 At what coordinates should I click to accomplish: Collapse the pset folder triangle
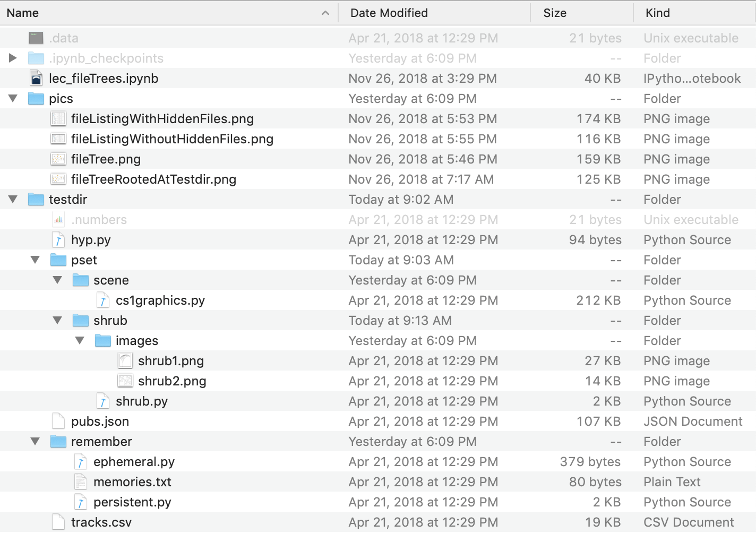click(x=36, y=260)
